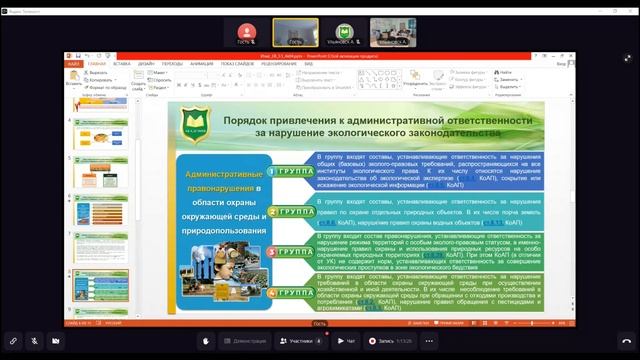Image resolution: width=640 pixels, height=360 pixels.
Task: Switch to the АНИМАЦИЯ ribbon tab
Action: (202, 64)
